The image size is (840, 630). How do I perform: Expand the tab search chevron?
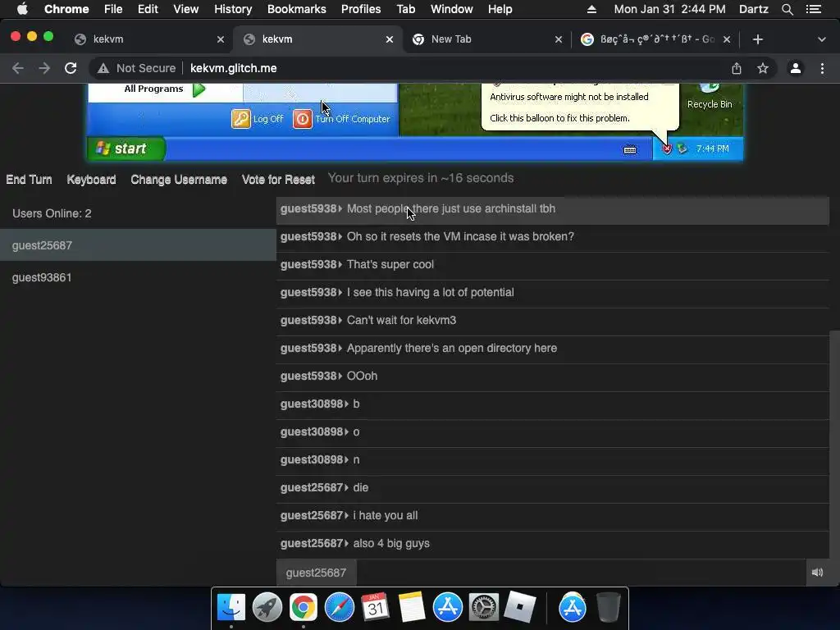tap(822, 39)
